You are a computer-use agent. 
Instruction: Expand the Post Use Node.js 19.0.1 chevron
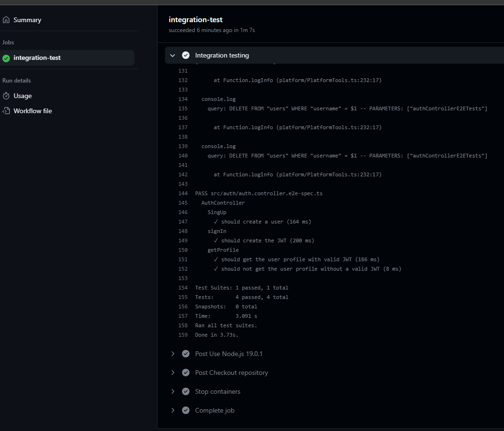tap(173, 354)
